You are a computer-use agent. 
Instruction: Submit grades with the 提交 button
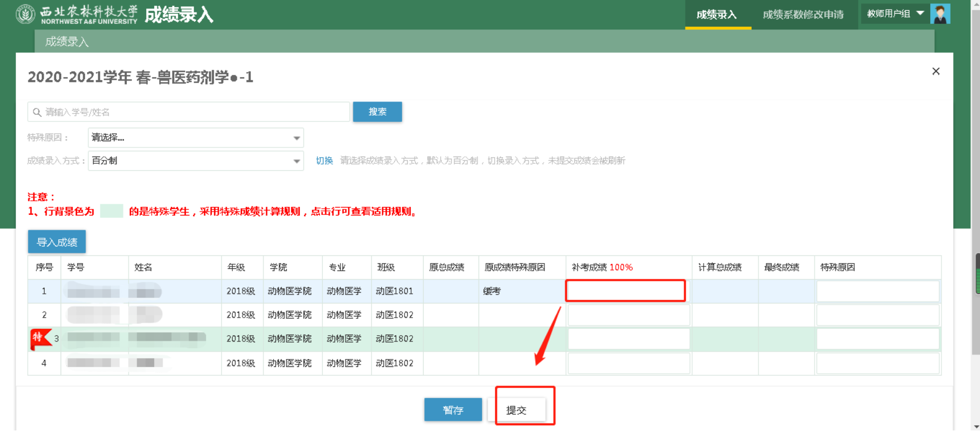coord(517,410)
